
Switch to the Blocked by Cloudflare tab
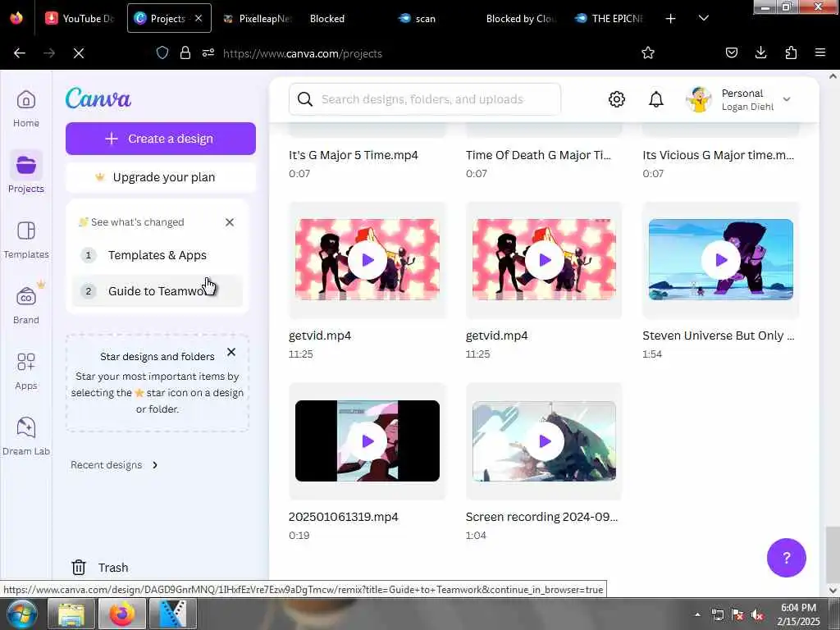(520, 18)
